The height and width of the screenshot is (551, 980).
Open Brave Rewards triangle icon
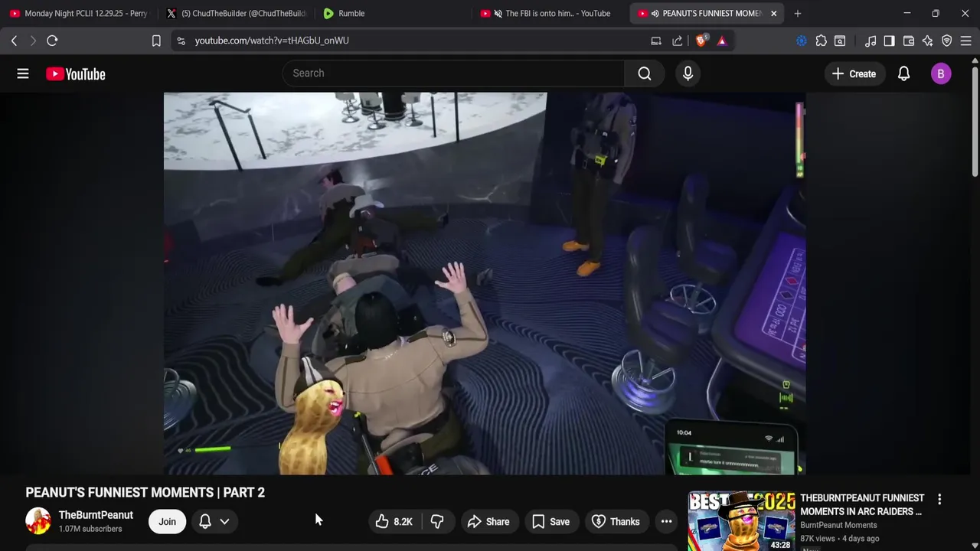722,41
